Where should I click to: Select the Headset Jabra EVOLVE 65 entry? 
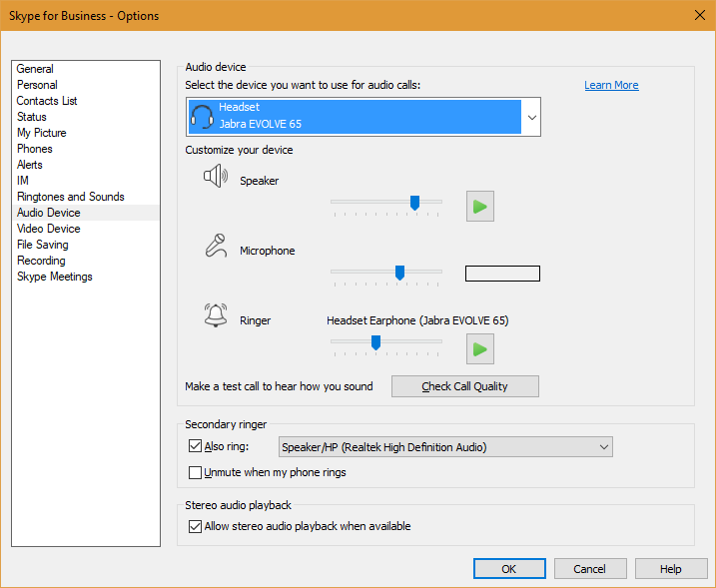355,117
